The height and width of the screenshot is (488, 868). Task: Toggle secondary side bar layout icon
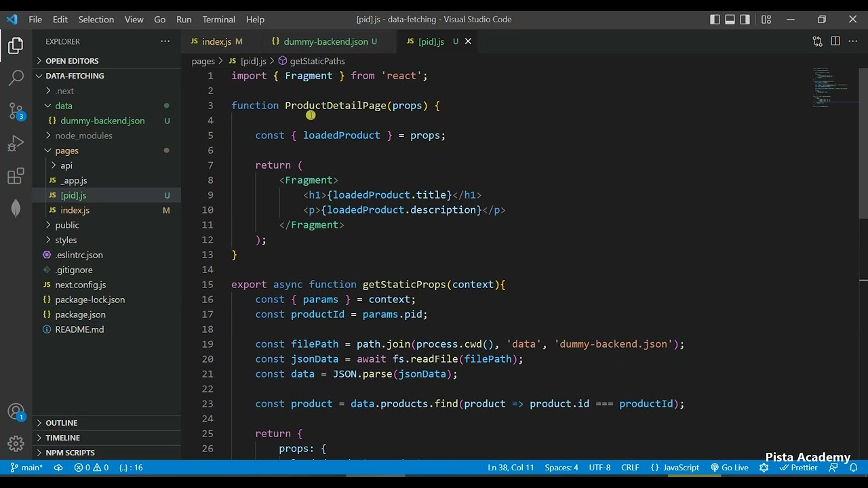tap(745, 20)
